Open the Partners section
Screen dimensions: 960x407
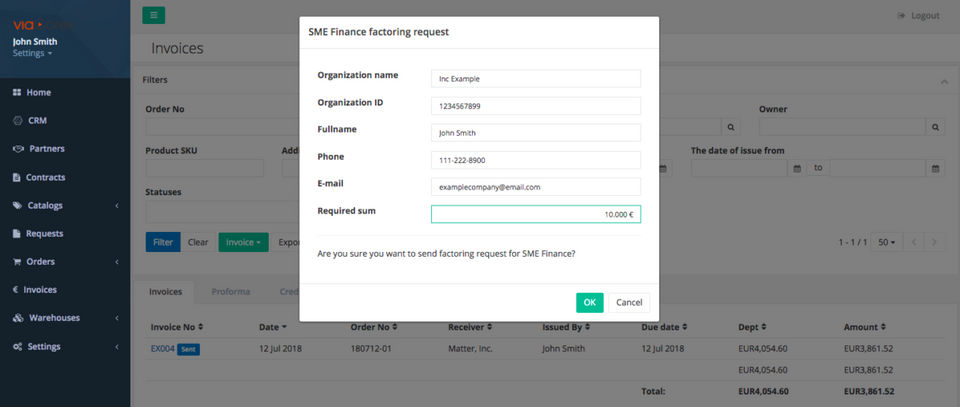[x=46, y=149]
